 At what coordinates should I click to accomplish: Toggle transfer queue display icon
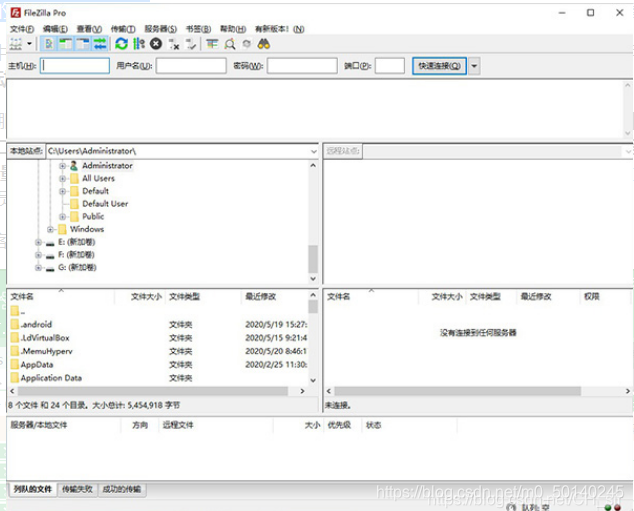[x=100, y=44]
